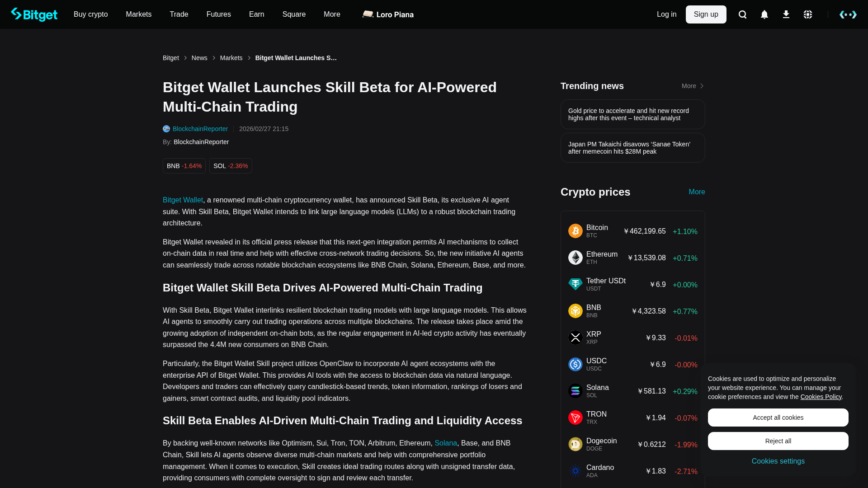Open the Cookies settings link

(778, 461)
